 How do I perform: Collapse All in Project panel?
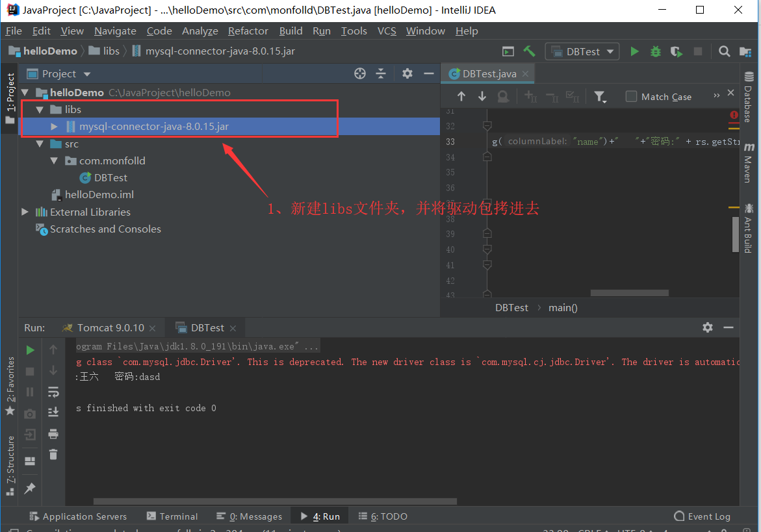[381, 73]
